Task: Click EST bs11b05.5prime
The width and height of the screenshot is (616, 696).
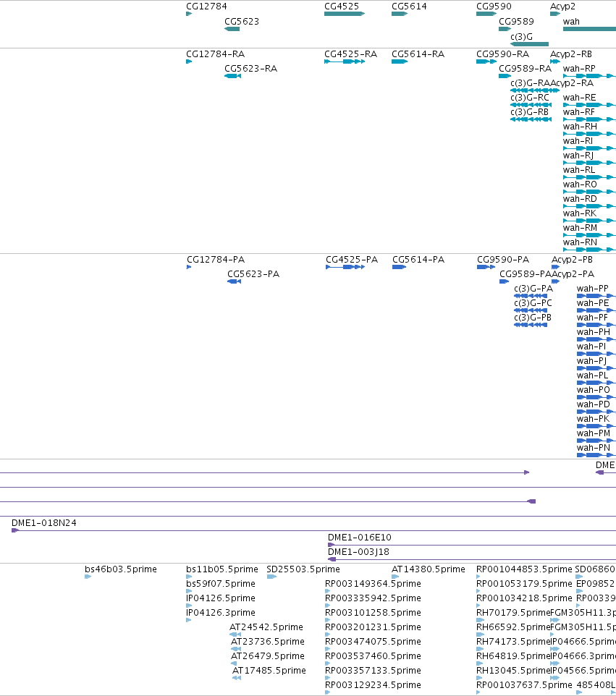Action: click(x=222, y=569)
